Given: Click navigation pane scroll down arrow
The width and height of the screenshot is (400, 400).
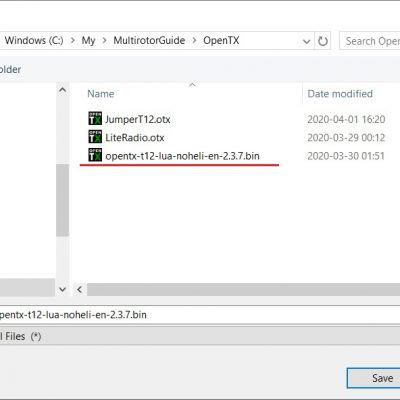Looking at the screenshot, I should tap(62, 289).
